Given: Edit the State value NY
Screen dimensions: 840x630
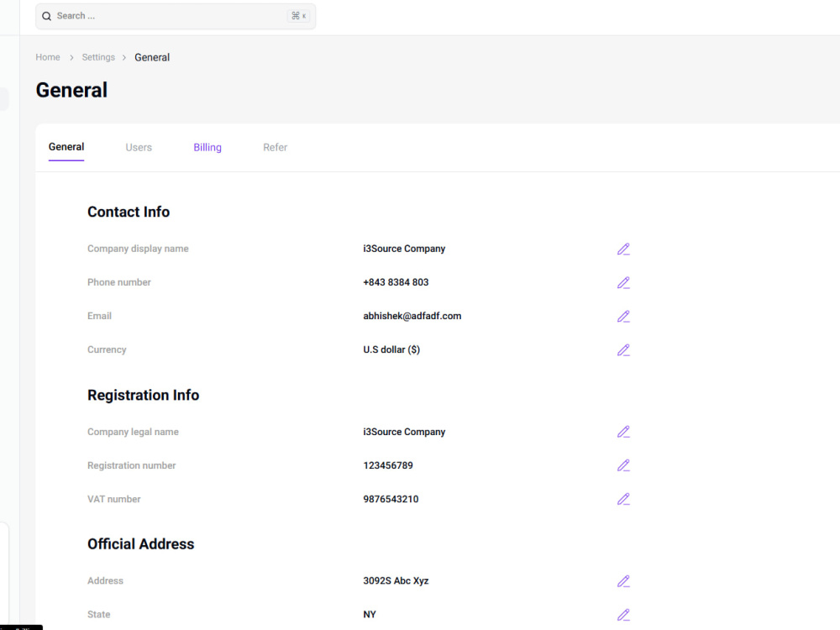Looking at the screenshot, I should tap(623, 615).
